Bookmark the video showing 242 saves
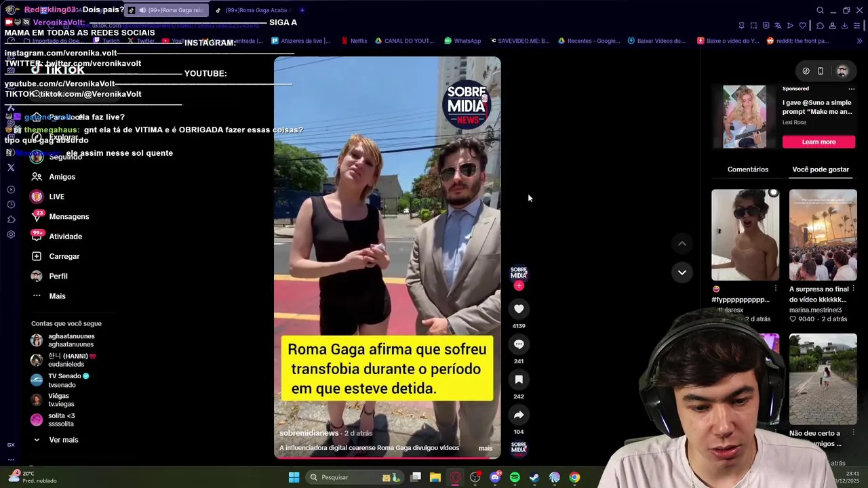Screen dimensions: 868x488 click(519, 380)
